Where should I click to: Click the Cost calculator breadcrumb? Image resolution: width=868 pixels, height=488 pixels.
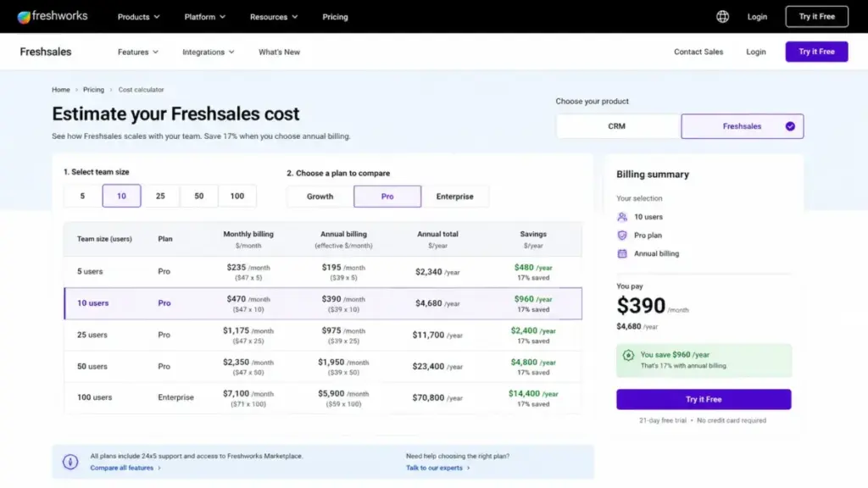[x=141, y=90]
